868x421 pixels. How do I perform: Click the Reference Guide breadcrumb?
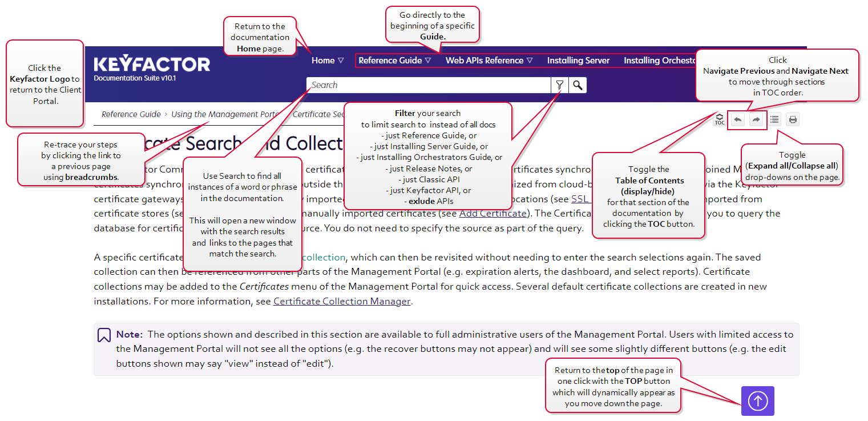(131, 114)
